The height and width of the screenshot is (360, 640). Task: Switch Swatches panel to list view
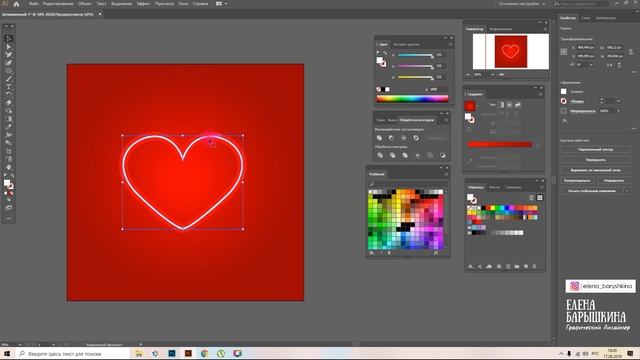(531, 198)
